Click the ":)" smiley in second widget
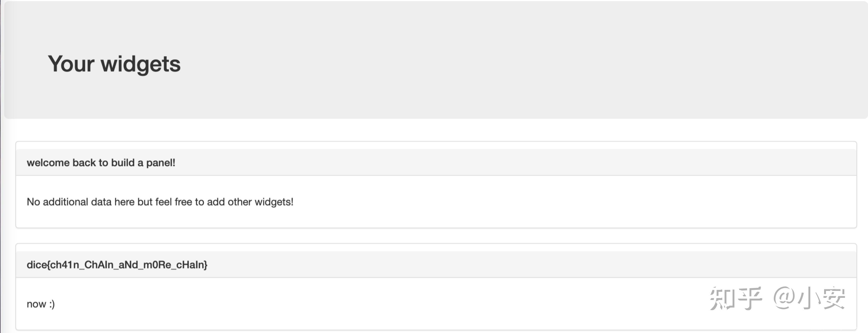868x333 pixels. pos(52,304)
